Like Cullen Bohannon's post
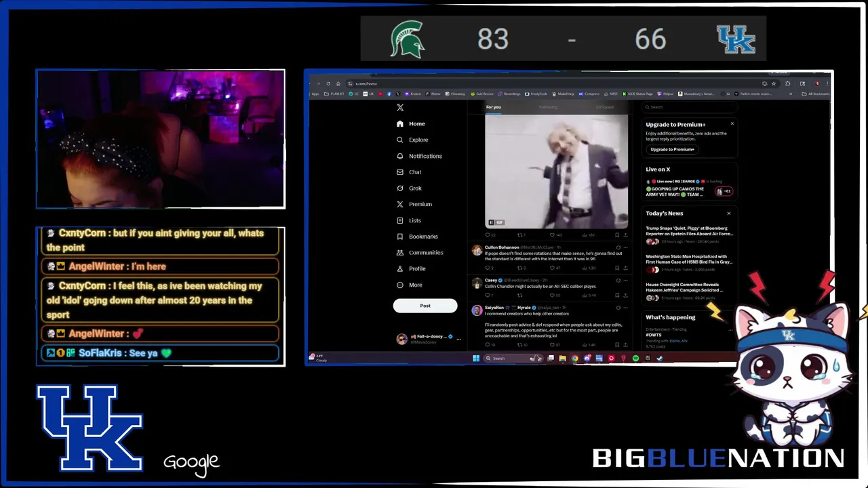 [x=552, y=268]
